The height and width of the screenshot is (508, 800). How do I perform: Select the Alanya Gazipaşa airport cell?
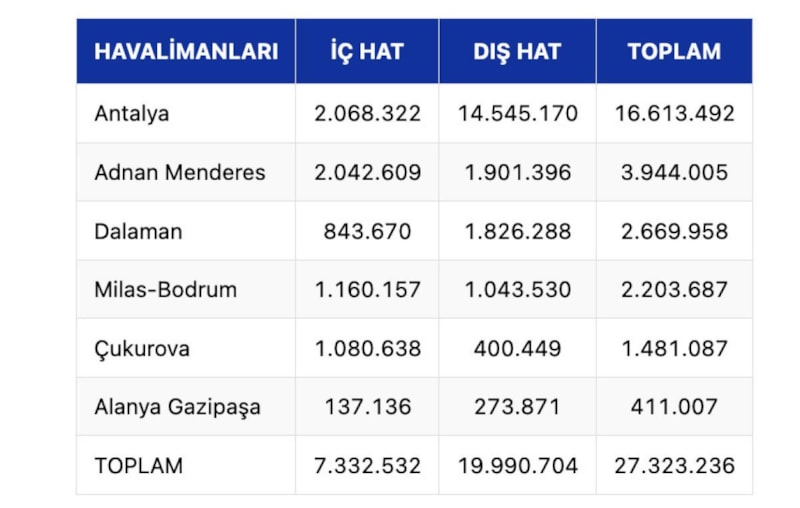coord(178,407)
